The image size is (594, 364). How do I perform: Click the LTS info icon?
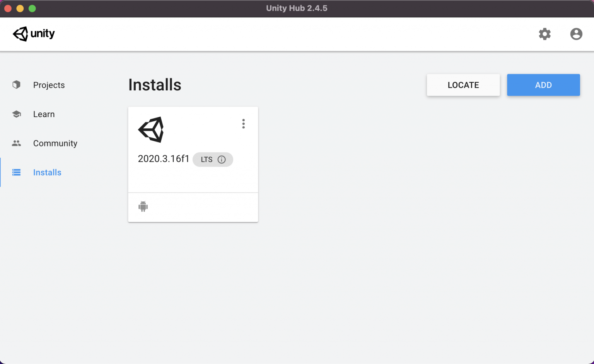click(221, 159)
